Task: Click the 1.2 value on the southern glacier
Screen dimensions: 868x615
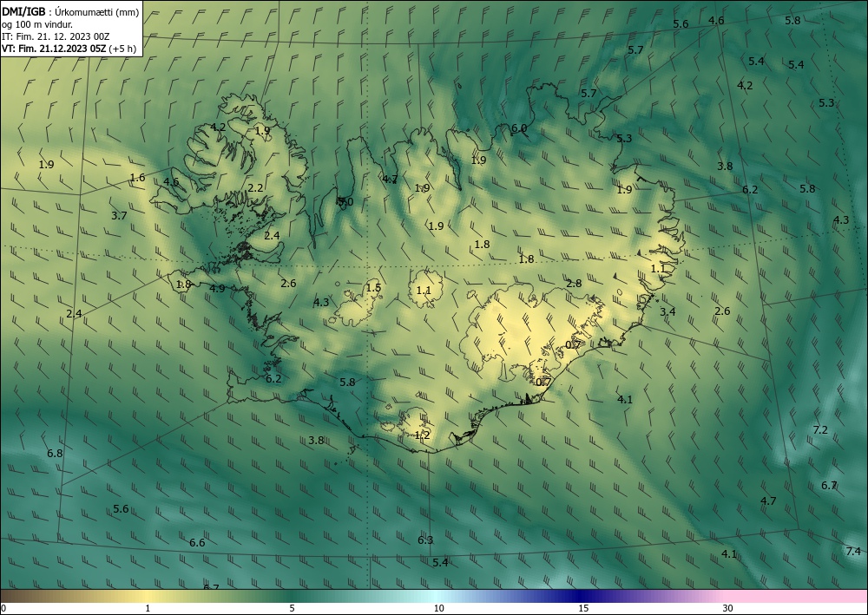Action: click(x=423, y=435)
